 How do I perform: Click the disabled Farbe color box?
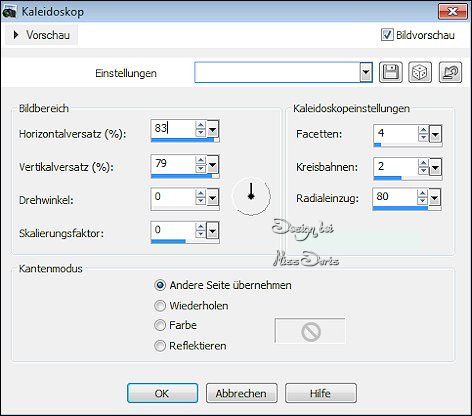pyautogui.click(x=310, y=331)
